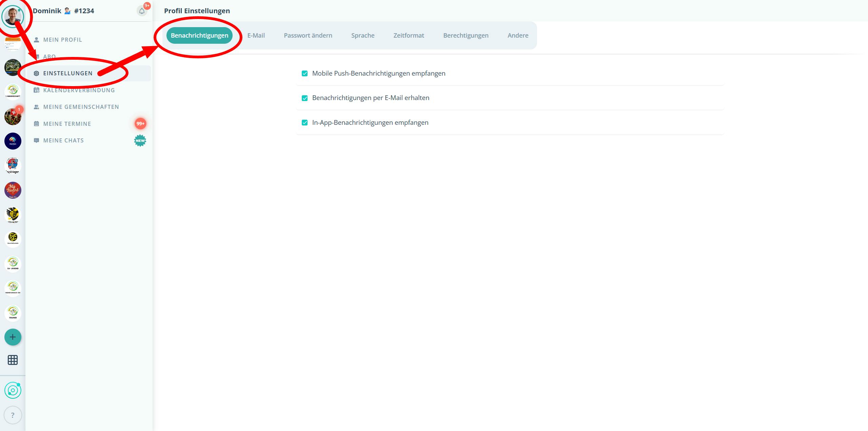Go to Mein Profil menu item
The image size is (868, 431).
point(62,40)
